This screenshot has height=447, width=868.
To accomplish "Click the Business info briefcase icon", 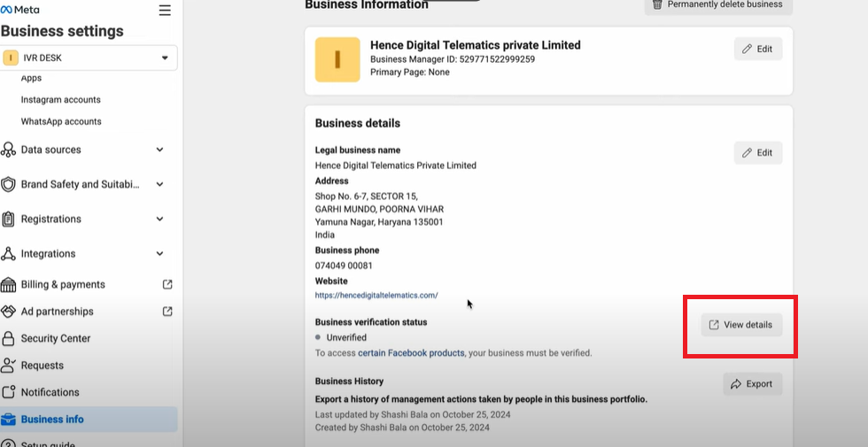I will pos(8,420).
